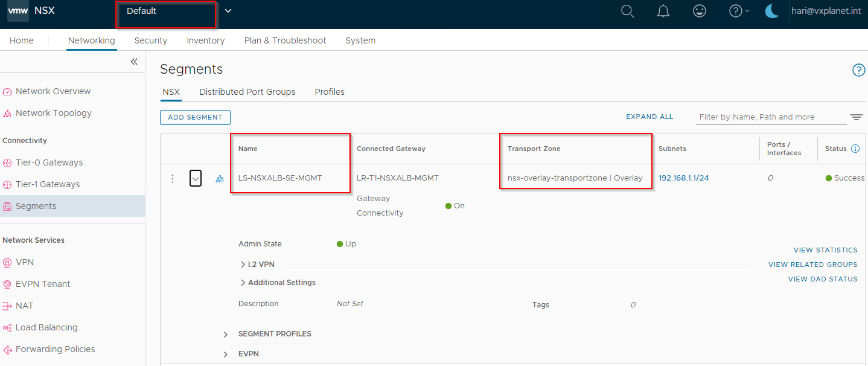This screenshot has height=366, width=868.
Task: Click the Status column info icon
Action: click(x=855, y=149)
